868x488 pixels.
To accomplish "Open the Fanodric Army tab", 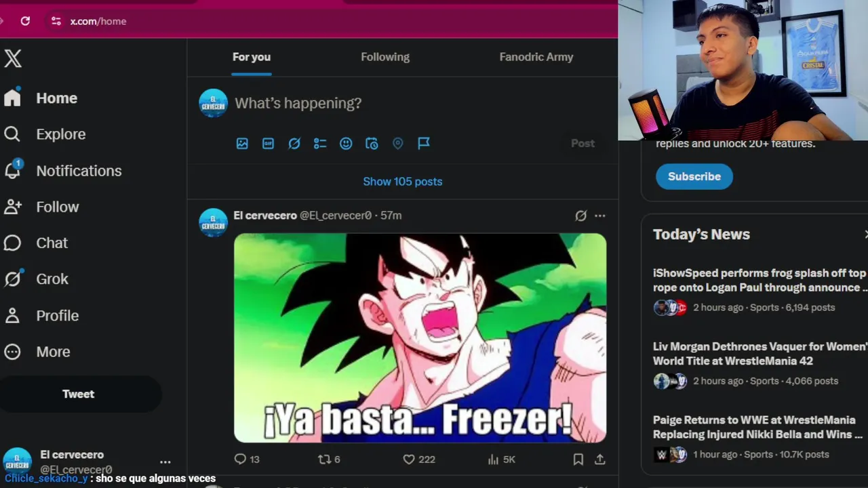I will (x=536, y=57).
